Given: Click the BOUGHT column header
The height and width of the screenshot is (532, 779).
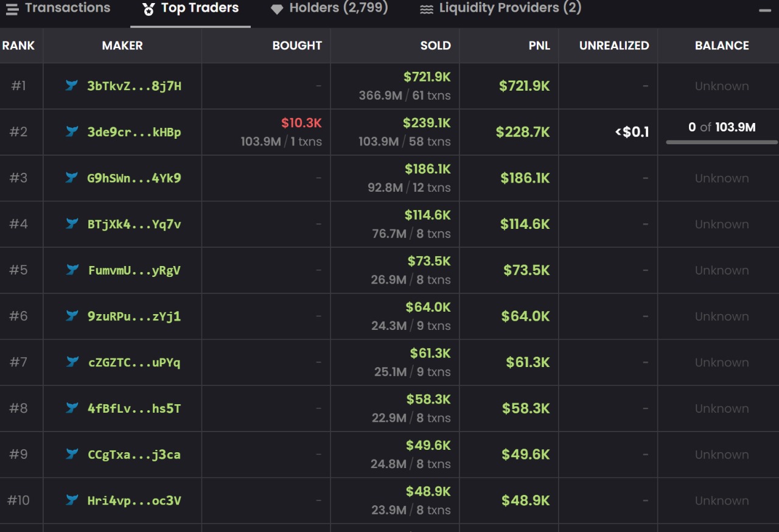Looking at the screenshot, I should [297, 46].
